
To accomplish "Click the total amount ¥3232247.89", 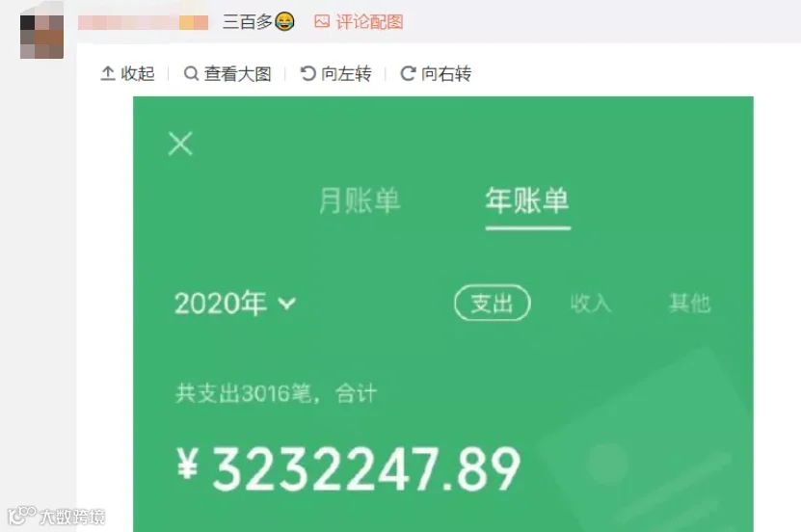I will (x=348, y=468).
